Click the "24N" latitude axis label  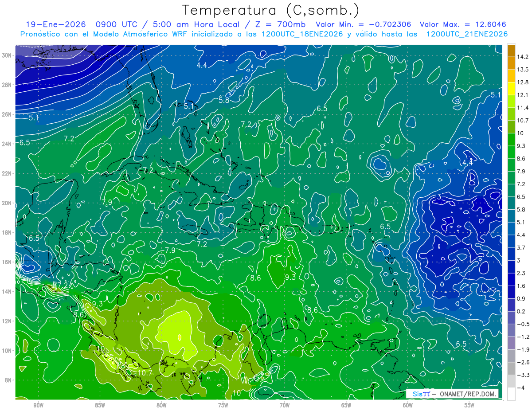(7, 144)
